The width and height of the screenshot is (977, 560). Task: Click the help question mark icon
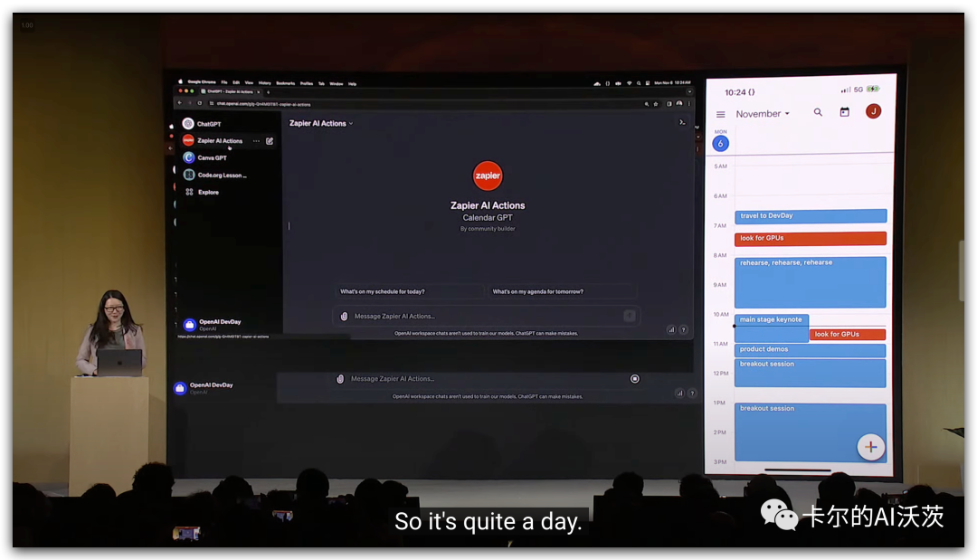683,330
